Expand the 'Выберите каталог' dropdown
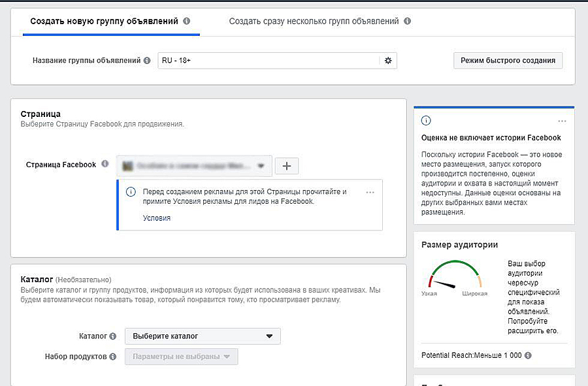This screenshot has height=386, width=588. click(x=203, y=336)
